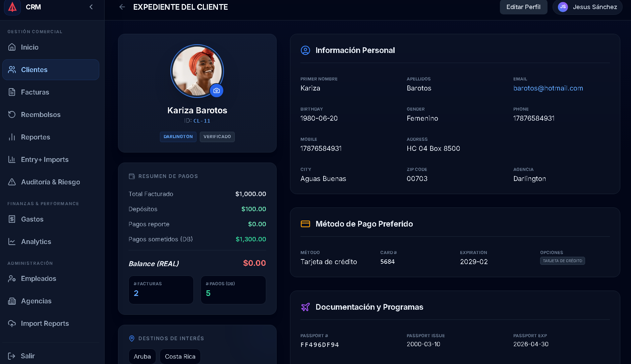Image resolution: width=631 pixels, height=364 pixels.
Task: Open the Jesus Sánchez user menu
Action: tap(587, 7)
